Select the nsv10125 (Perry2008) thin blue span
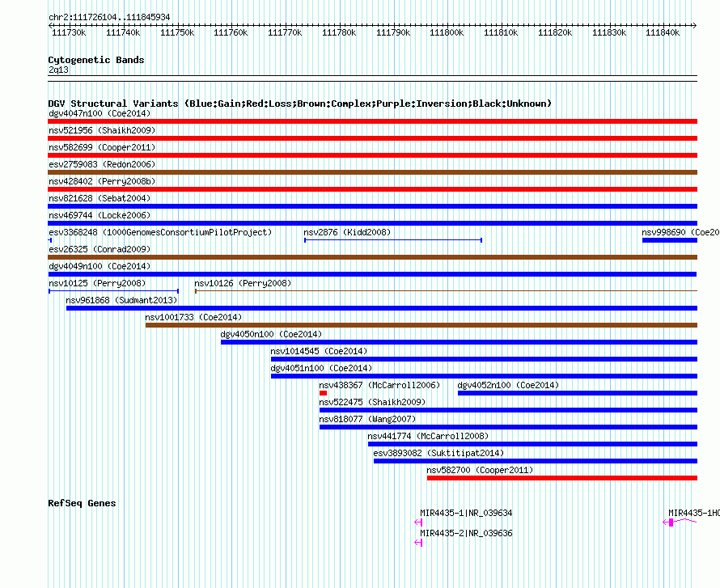The image size is (720, 588). click(113, 291)
